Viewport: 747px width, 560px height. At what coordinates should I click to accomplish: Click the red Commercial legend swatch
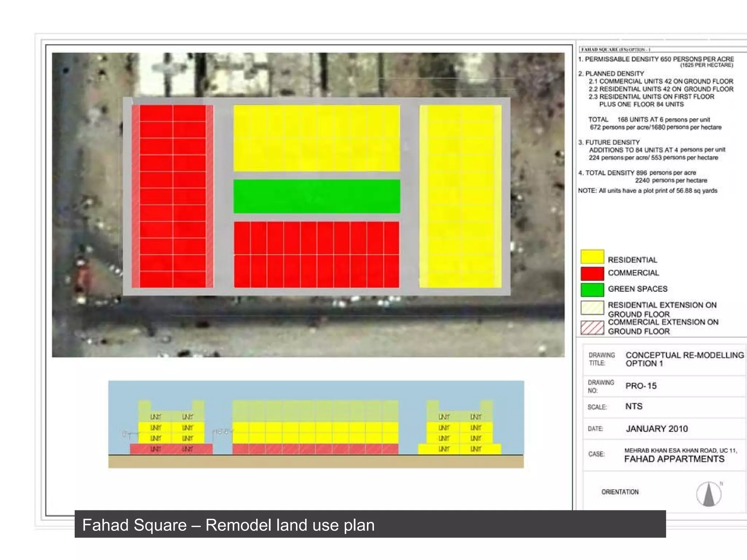pyautogui.click(x=592, y=273)
